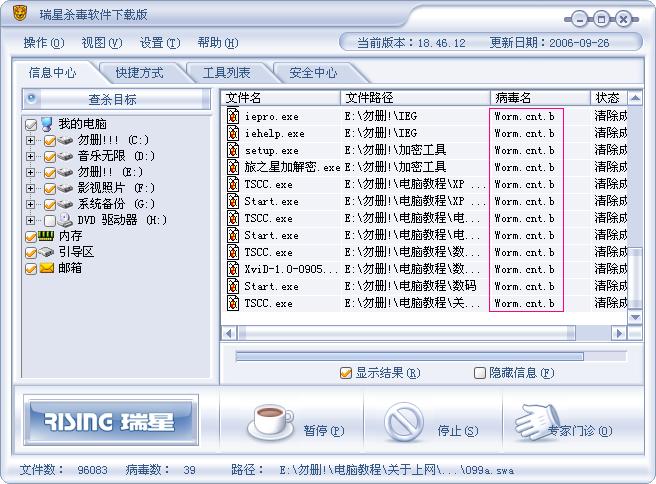
Task: Check the DVD 驱动器 (H:) checkbox
Action: point(50,220)
